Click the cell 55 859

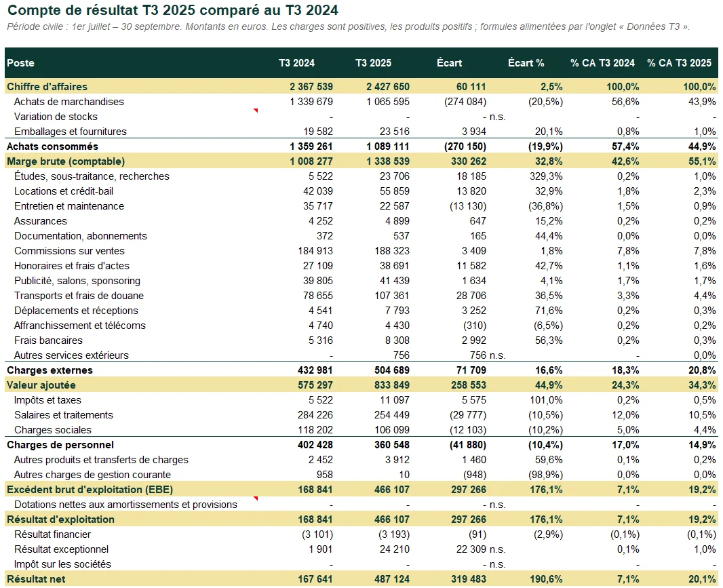pyautogui.click(x=394, y=191)
